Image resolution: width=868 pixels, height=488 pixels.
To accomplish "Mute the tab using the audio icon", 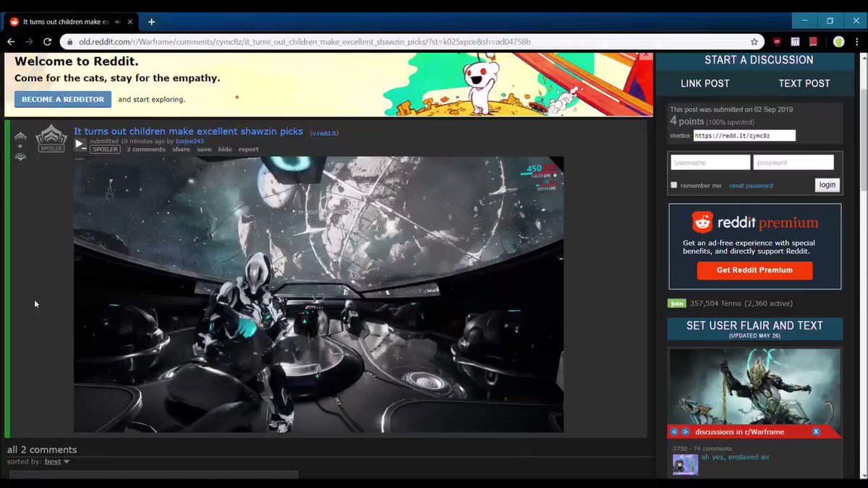I will click(x=117, y=22).
